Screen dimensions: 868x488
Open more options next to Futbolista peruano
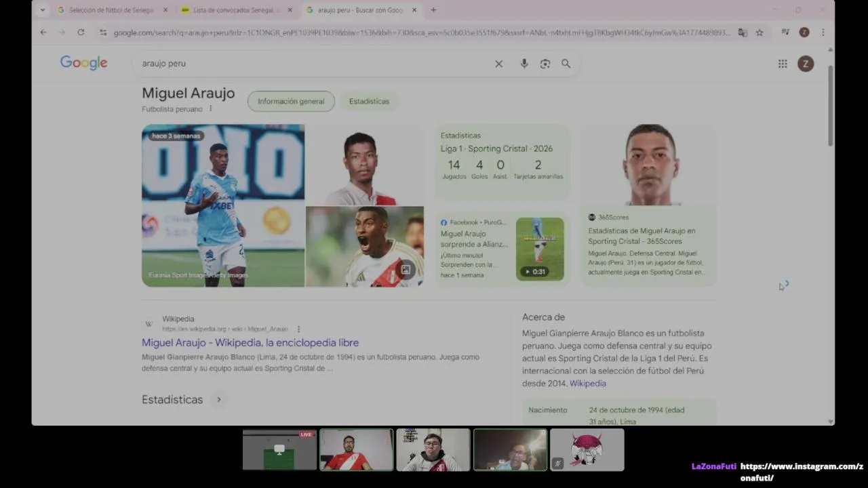point(210,108)
